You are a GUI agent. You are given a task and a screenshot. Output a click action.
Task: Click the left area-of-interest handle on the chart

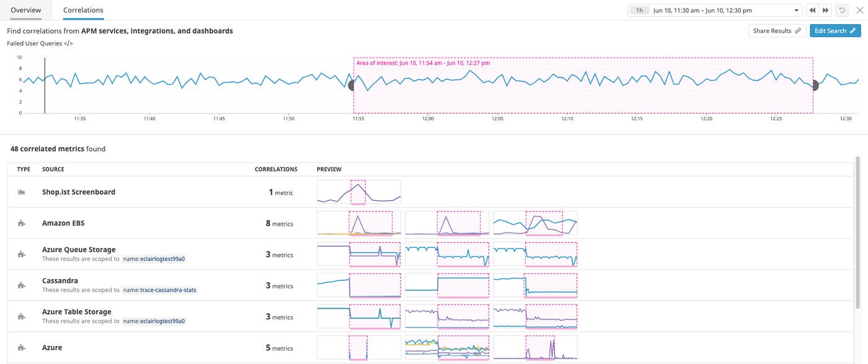pos(352,85)
